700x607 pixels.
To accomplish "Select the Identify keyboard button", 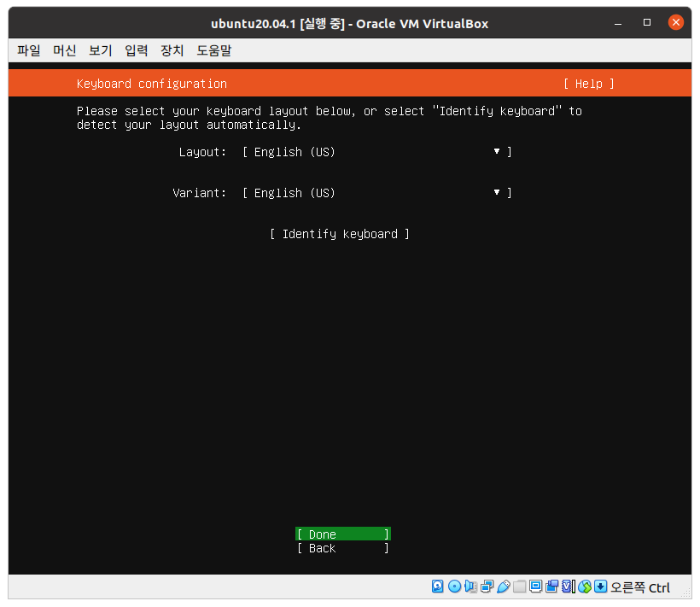I will coord(340,234).
